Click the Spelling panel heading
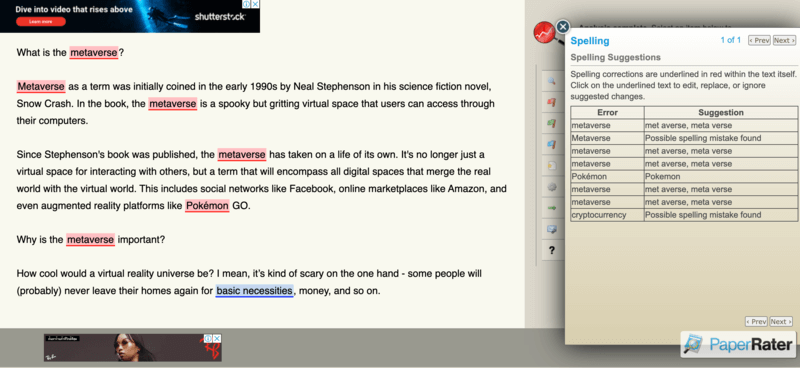The image size is (800, 368). (x=590, y=41)
